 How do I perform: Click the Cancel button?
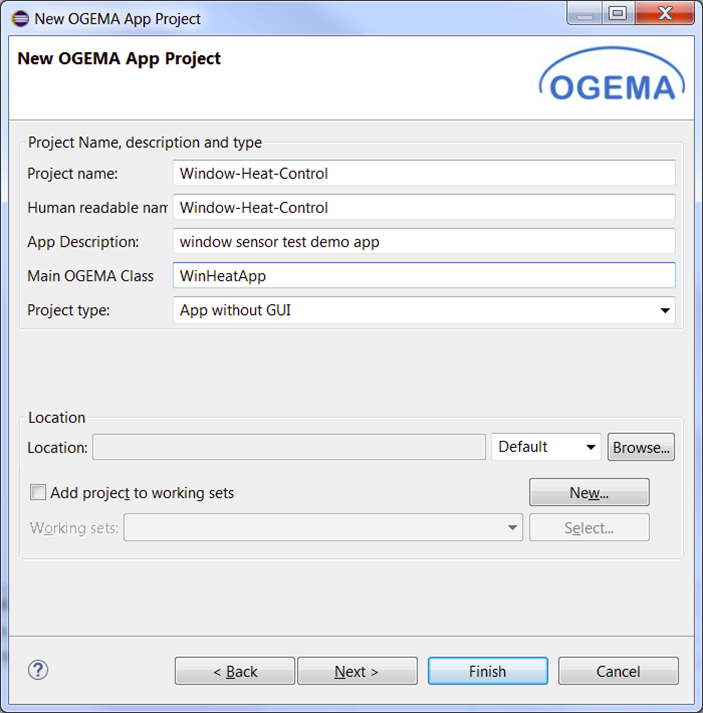618,671
